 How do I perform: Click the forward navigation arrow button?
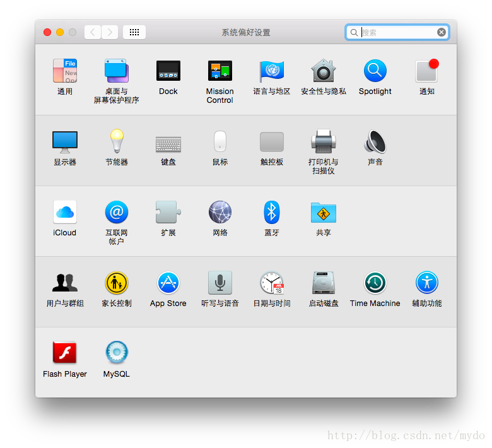pos(110,32)
